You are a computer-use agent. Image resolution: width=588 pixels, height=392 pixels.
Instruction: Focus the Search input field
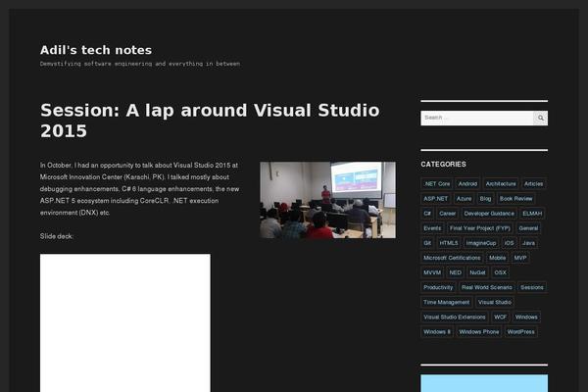pyautogui.click(x=477, y=118)
